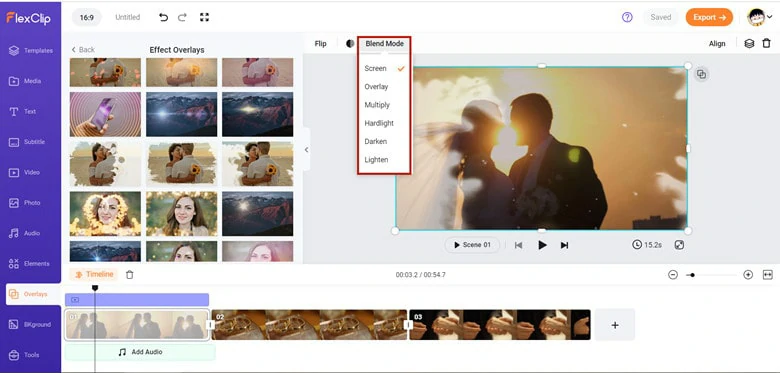Viewport: 780px width, 373px height.
Task: Export the video project
Action: [709, 17]
